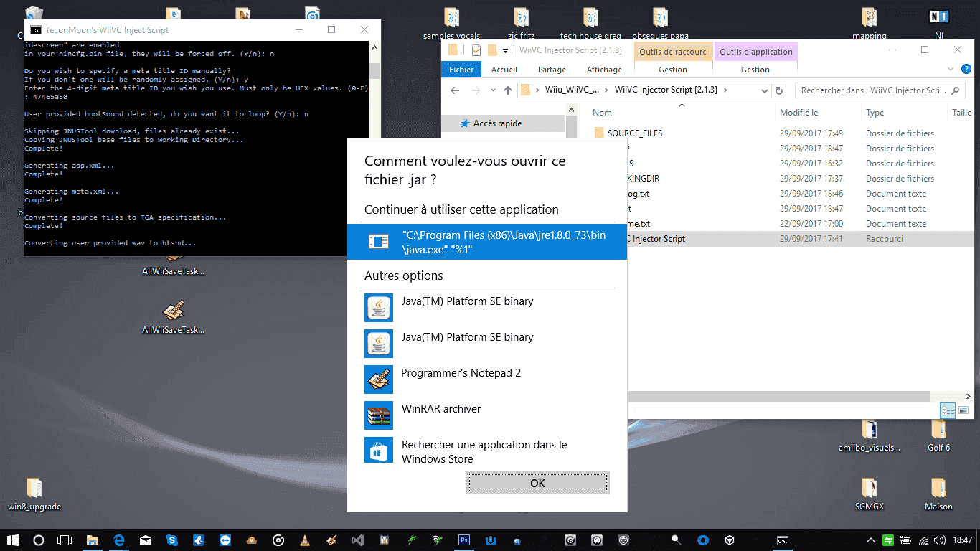
Task: Click the Properties icon in the Quick Access Toolbar
Action: (476, 50)
